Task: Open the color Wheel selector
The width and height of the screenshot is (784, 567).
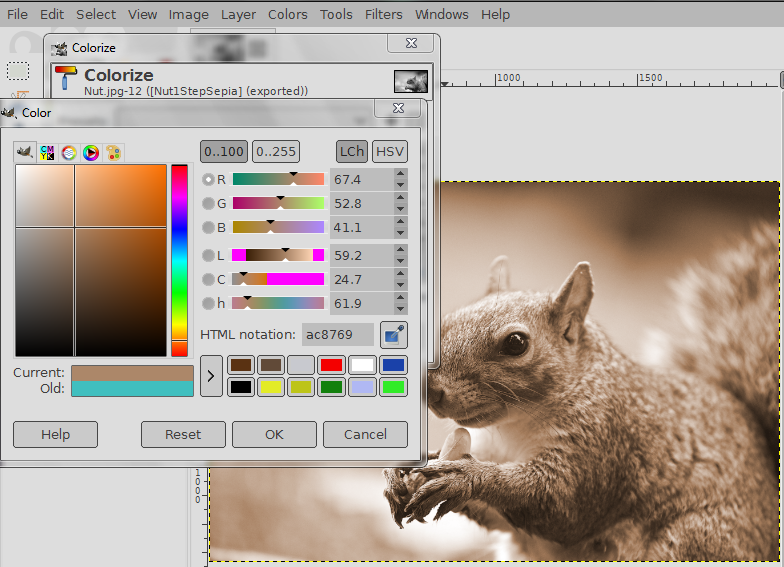Action: click(91, 152)
